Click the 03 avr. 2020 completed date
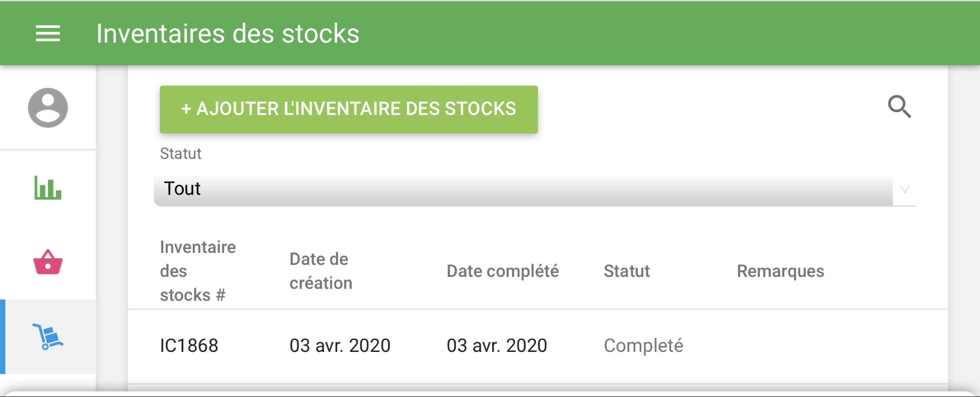This screenshot has height=397, width=980. tap(497, 346)
